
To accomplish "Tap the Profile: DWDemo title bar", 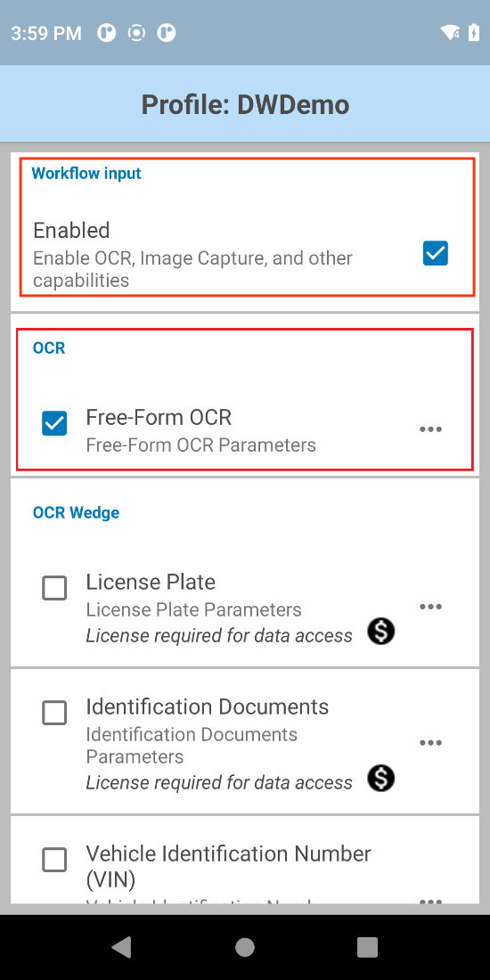I will (x=245, y=103).
